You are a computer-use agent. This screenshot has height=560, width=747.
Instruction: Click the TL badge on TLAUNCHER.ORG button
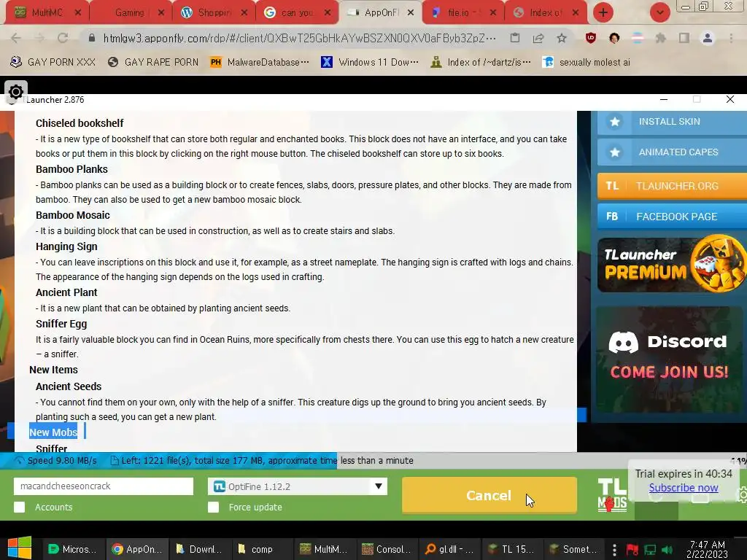click(612, 186)
